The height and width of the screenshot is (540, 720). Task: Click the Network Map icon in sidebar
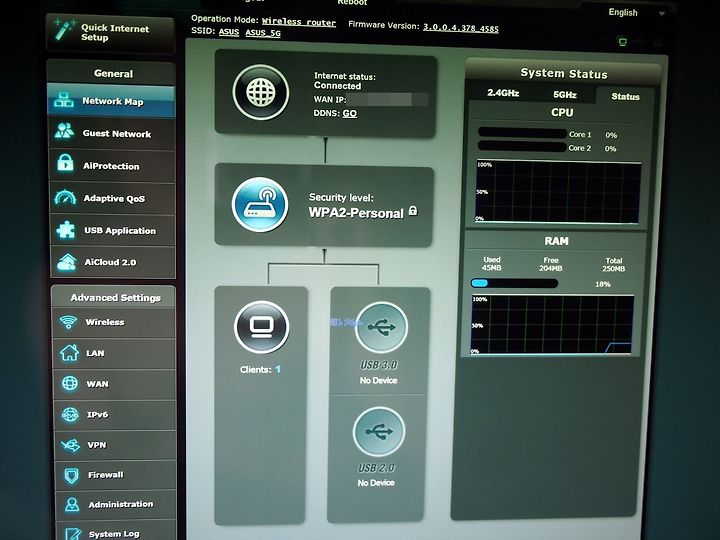[x=63, y=100]
